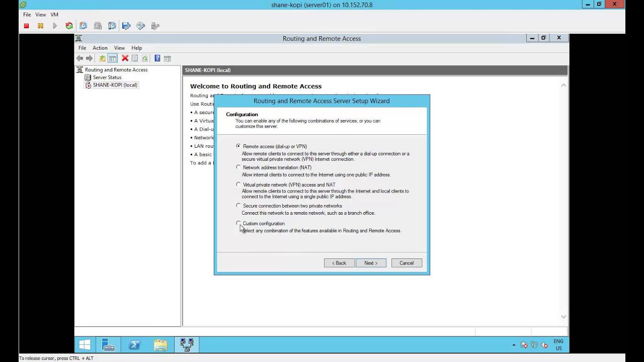Click the Take Snapshot icon

tap(84, 26)
